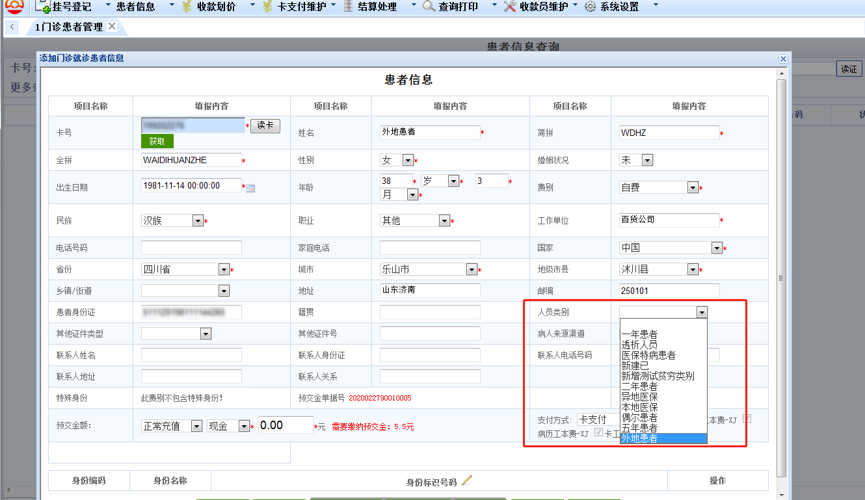865x500 pixels.
Task: Collapse the 人员类别 dropdown arrow
Action: [x=701, y=312]
